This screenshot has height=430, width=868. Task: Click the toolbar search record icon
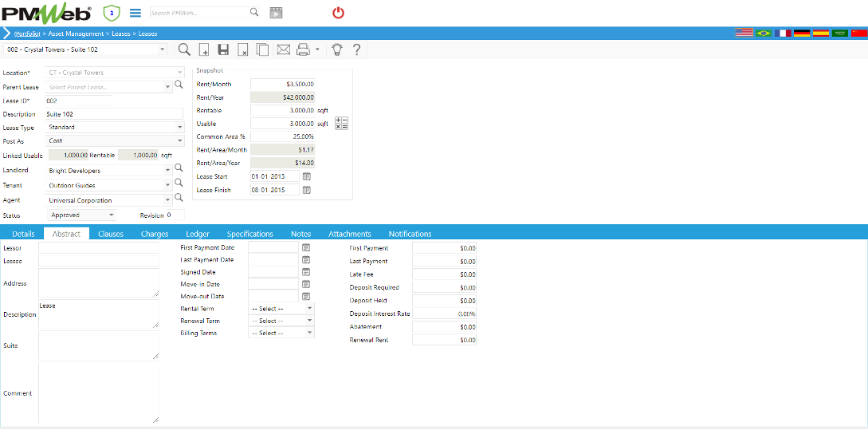[184, 49]
